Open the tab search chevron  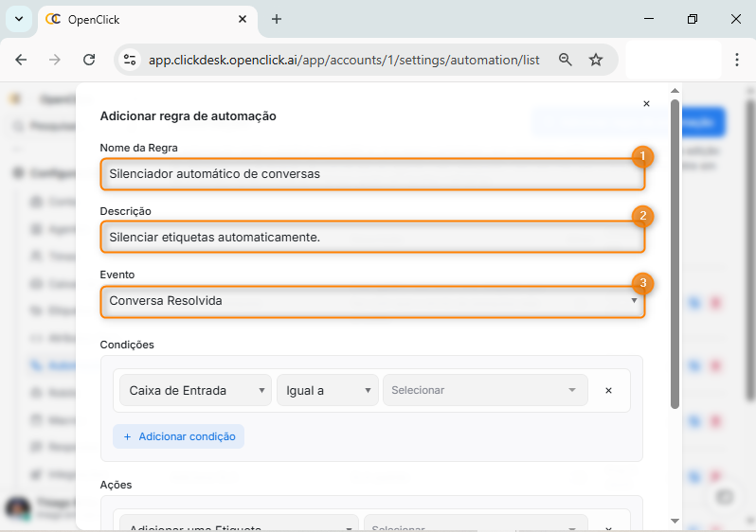point(18,19)
